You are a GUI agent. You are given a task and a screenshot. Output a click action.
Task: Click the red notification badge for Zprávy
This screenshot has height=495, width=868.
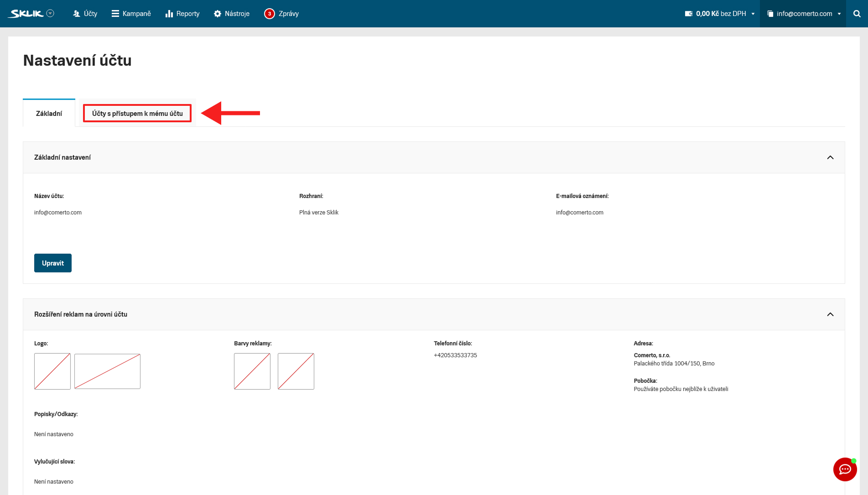click(x=270, y=14)
